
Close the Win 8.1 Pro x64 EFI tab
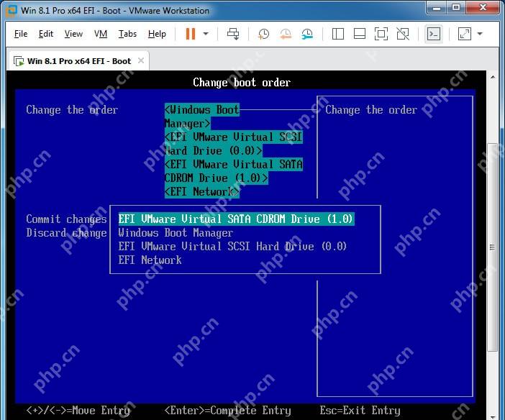coord(141,60)
